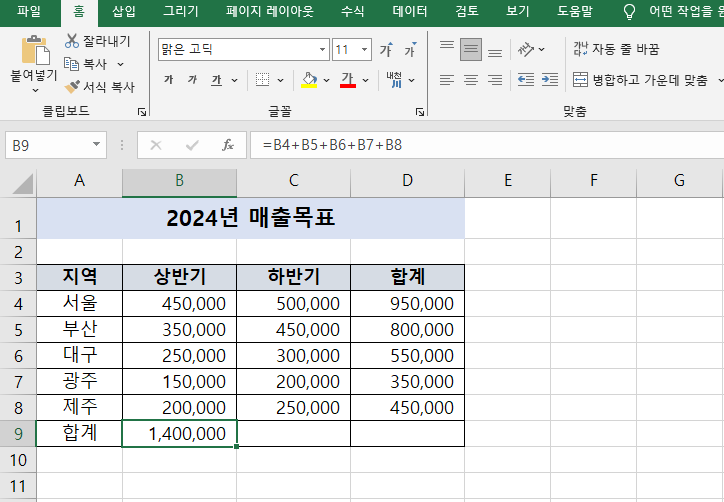
Task: Open font size dropdown showing 11
Action: pyautogui.click(x=365, y=49)
